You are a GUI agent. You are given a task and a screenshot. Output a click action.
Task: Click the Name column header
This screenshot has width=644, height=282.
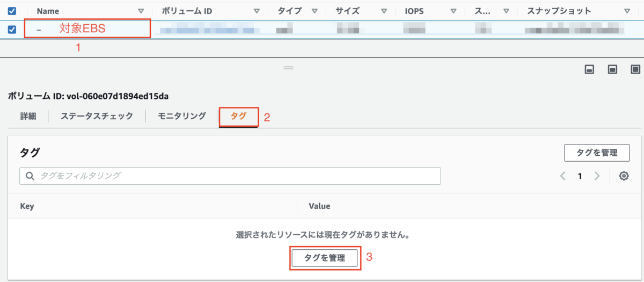click(x=48, y=11)
